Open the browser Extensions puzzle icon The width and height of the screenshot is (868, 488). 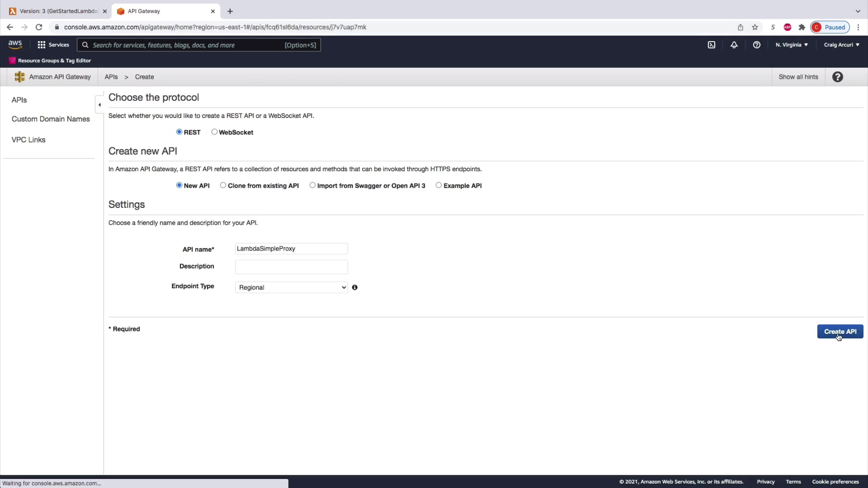[x=802, y=27]
